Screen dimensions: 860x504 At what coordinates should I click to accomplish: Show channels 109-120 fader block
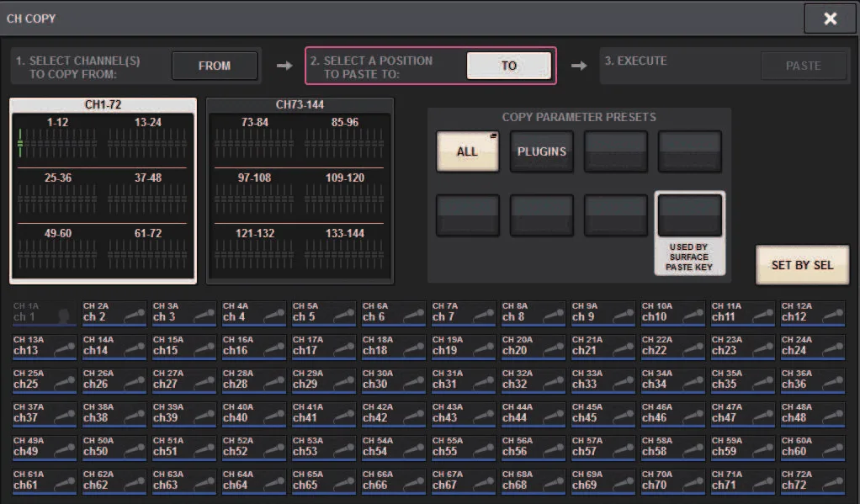click(x=344, y=194)
